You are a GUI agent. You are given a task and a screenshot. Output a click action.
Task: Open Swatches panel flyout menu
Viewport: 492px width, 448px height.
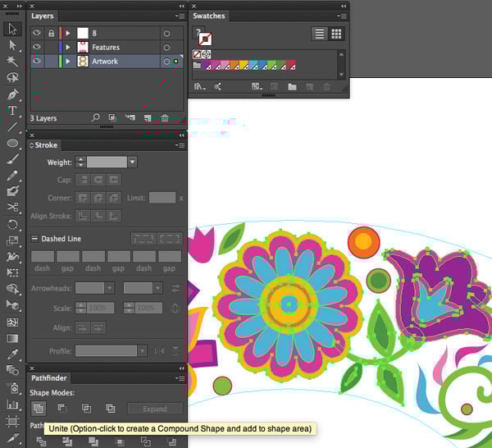(342, 16)
